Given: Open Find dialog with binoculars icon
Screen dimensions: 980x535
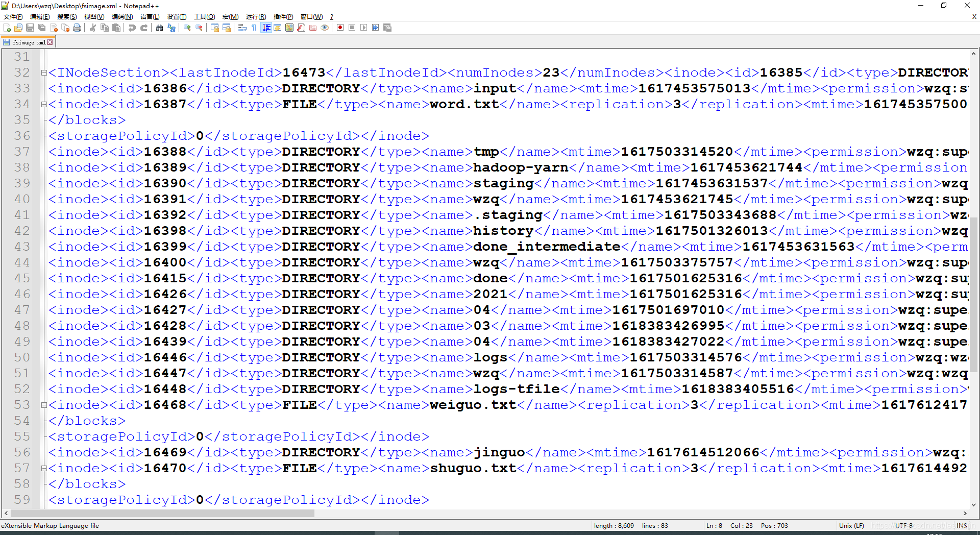Looking at the screenshot, I should click(x=160, y=28).
